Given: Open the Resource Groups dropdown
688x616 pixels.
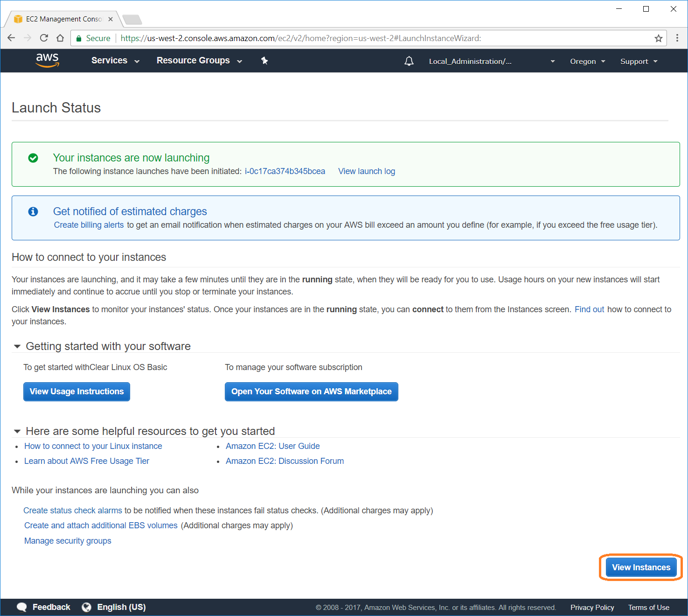Looking at the screenshot, I should tap(199, 61).
